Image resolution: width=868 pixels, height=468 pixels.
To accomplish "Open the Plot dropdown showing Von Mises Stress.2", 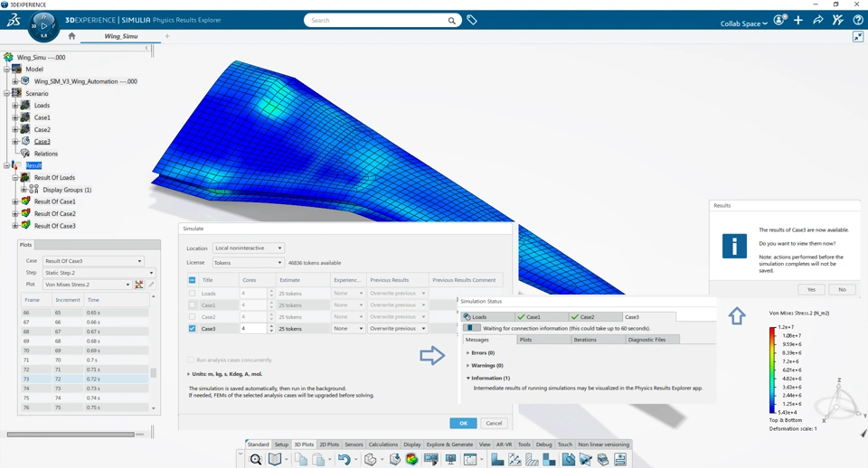I will (88, 285).
